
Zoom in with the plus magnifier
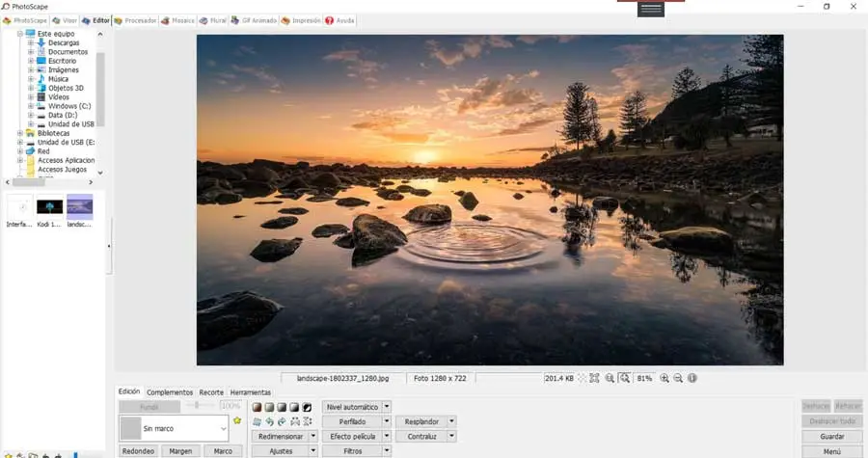(x=665, y=378)
